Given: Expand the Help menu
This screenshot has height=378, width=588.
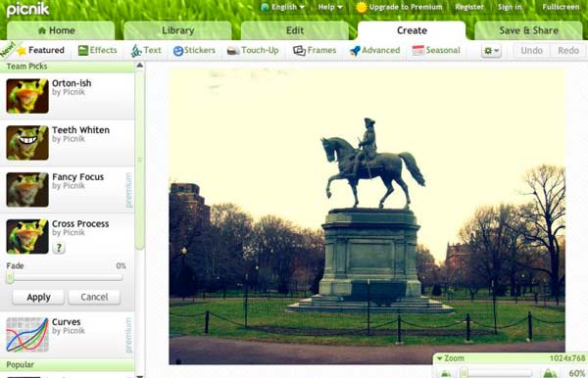Looking at the screenshot, I should 330,7.
